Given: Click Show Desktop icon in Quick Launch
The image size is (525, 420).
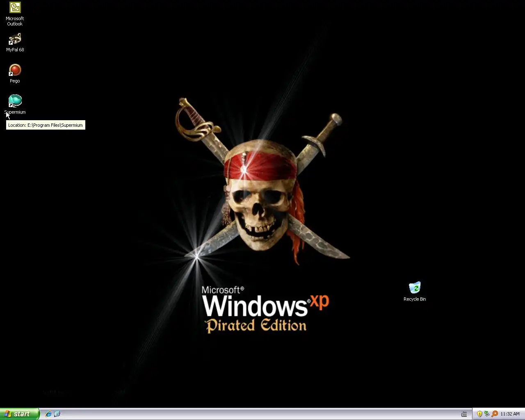Looking at the screenshot, I should (x=57, y=414).
